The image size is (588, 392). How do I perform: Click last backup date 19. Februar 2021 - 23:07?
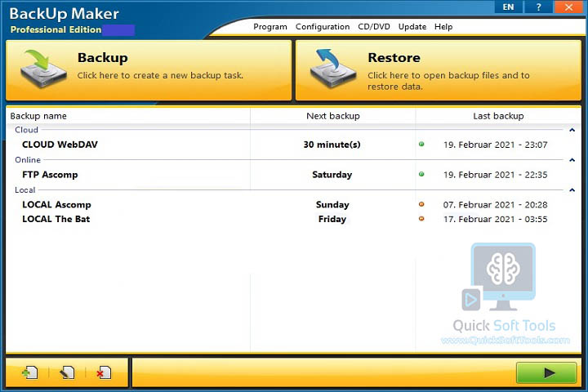coord(496,145)
